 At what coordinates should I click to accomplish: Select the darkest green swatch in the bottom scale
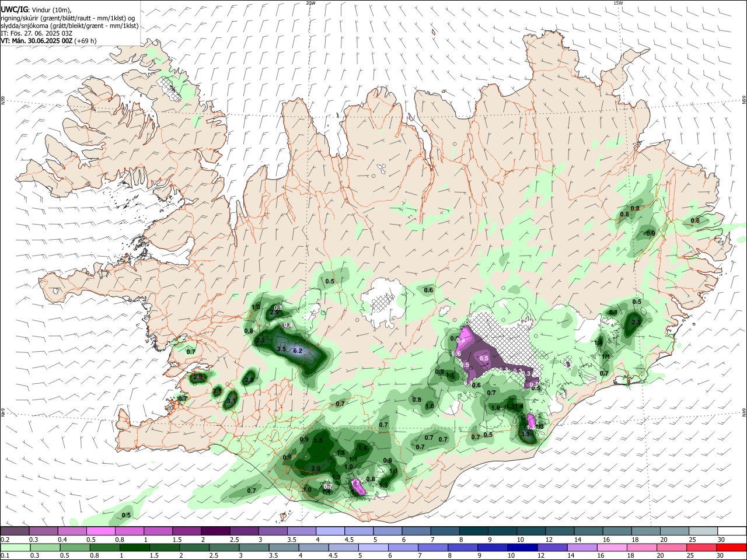134,547
